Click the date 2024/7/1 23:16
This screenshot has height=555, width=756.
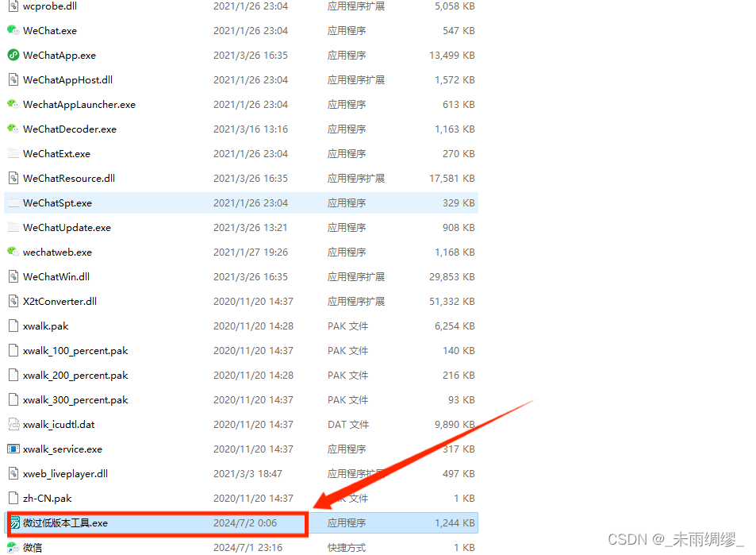[x=248, y=547]
